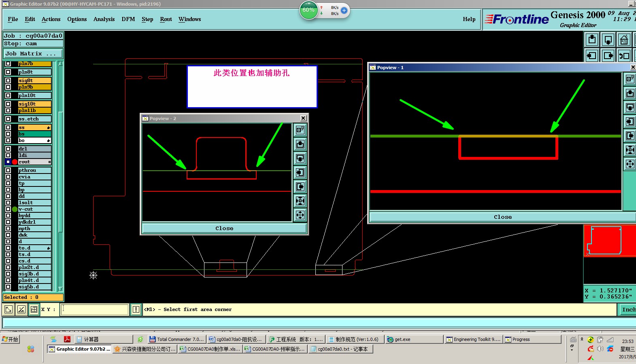Click the pan up icon in main toolbar
The width and height of the screenshot is (636, 364).
(x=592, y=40)
